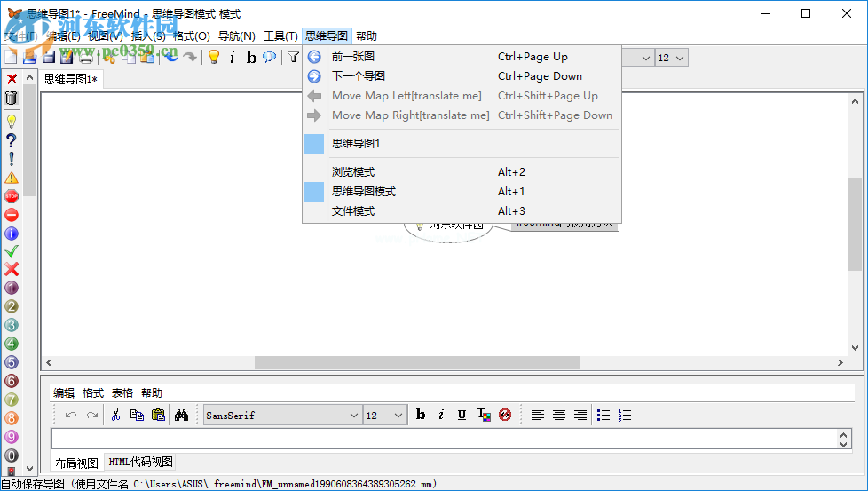Add the priority 0 number icon
The height and width of the screenshot is (491, 868).
12,455
